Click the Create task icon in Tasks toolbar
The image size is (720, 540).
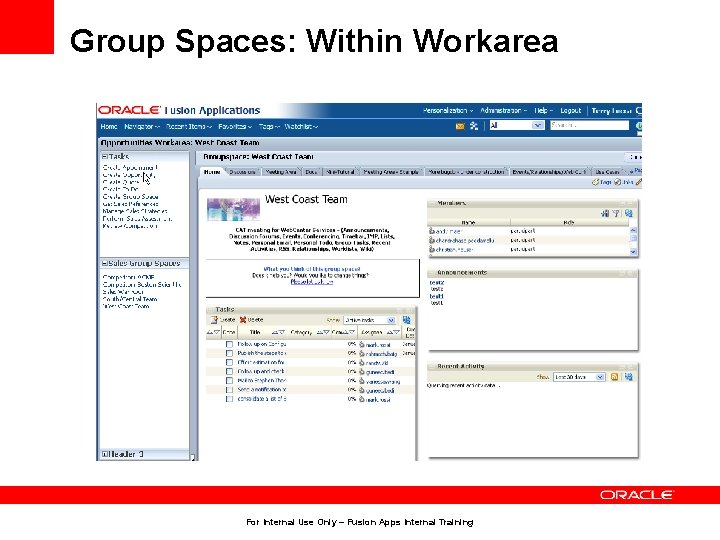[214, 320]
